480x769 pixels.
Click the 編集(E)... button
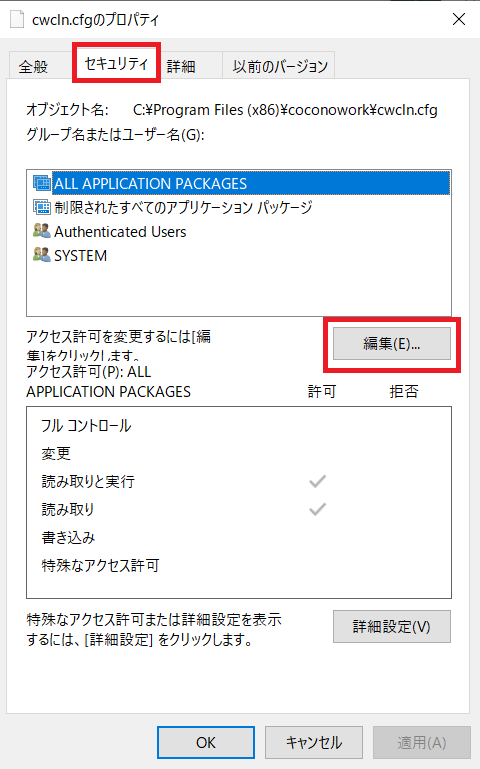[x=392, y=344]
